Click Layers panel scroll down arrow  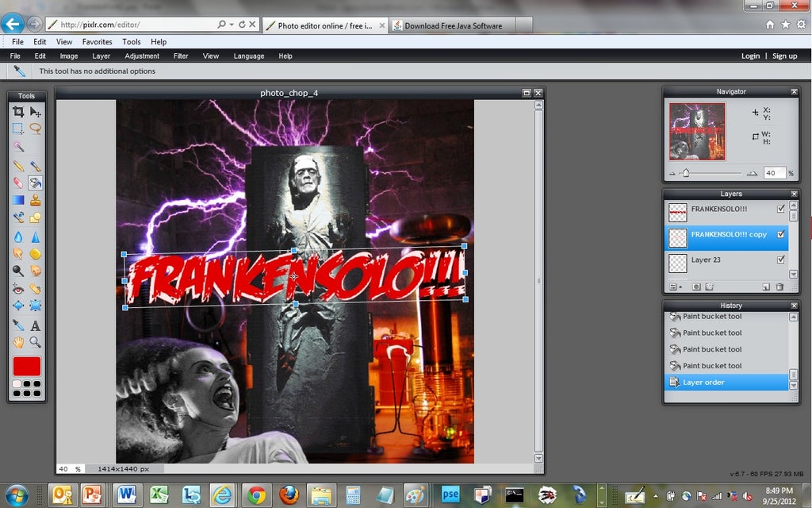[x=793, y=274]
